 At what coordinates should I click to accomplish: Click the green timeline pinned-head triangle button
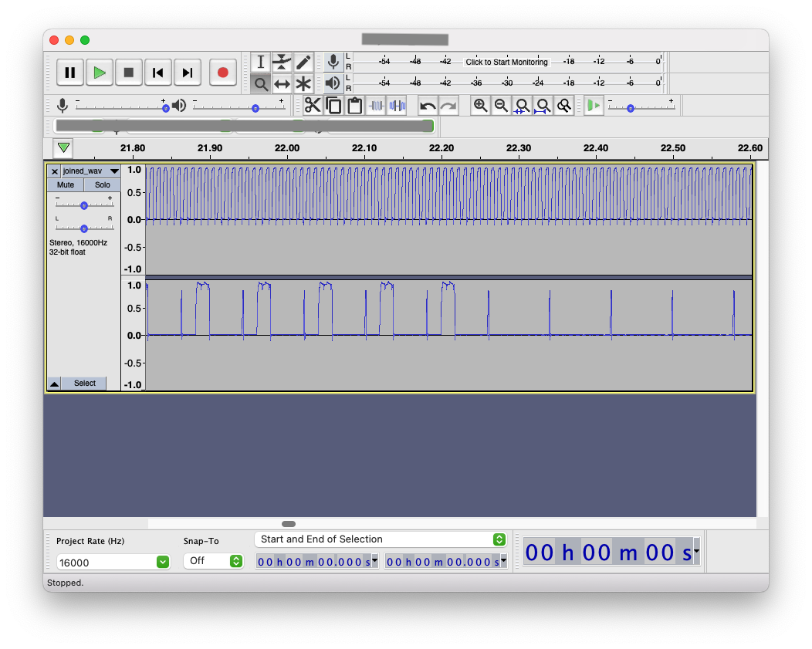(63, 148)
